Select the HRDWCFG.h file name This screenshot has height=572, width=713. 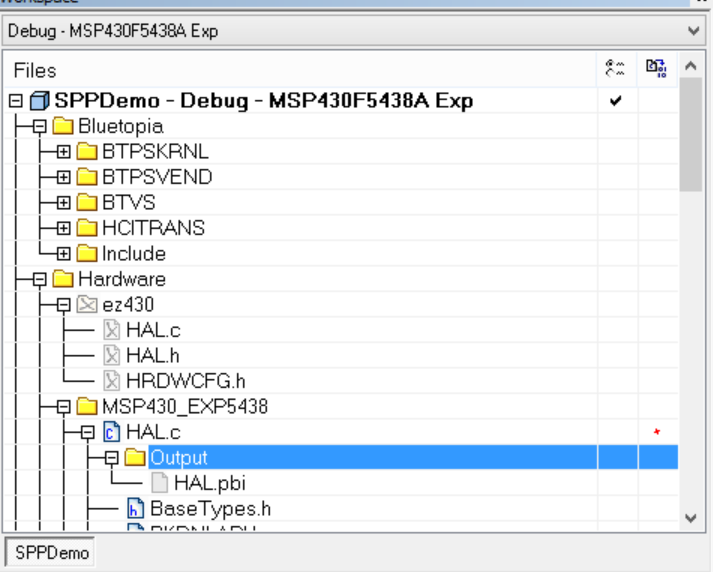coord(186,381)
